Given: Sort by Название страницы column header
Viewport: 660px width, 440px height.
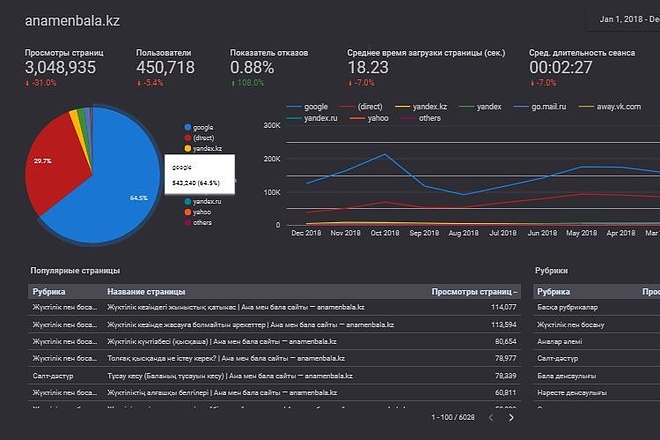Looking at the screenshot, I should (146, 292).
